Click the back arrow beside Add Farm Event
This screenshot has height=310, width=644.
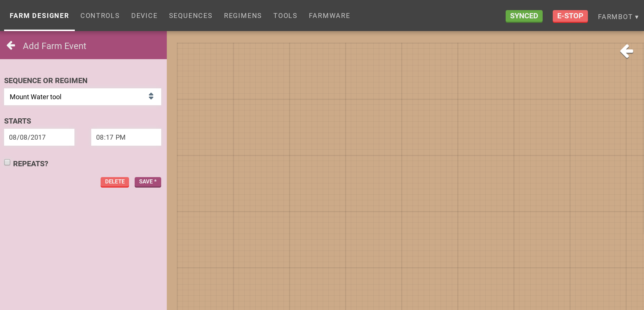11,46
